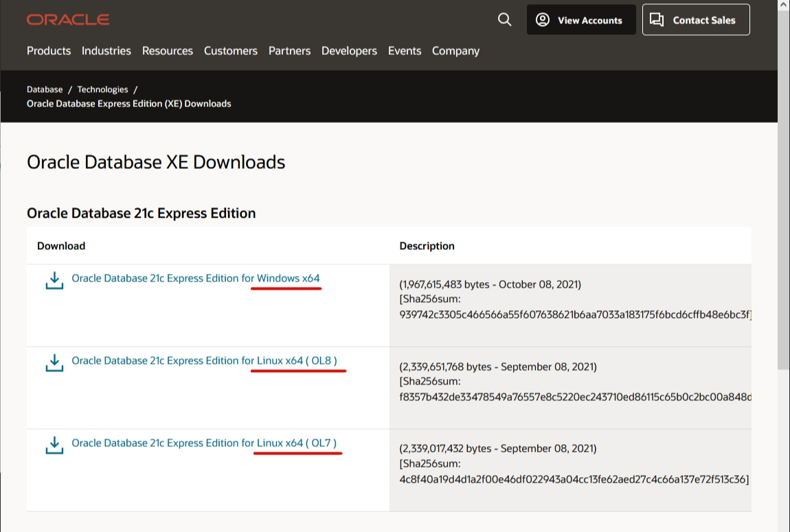Open View Accounts button

(581, 20)
